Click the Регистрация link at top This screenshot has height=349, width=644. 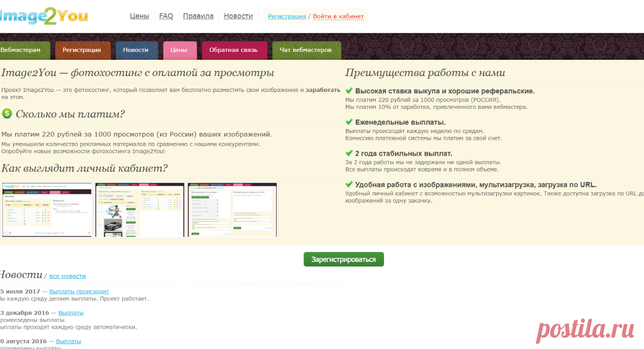point(287,16)
